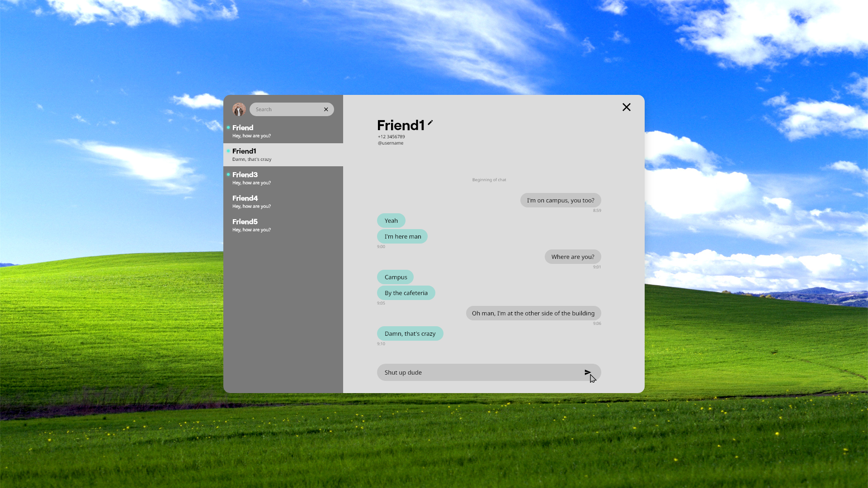868x488 pixels.
Task: Open your profile avatar picture
Action: (239, 109)
